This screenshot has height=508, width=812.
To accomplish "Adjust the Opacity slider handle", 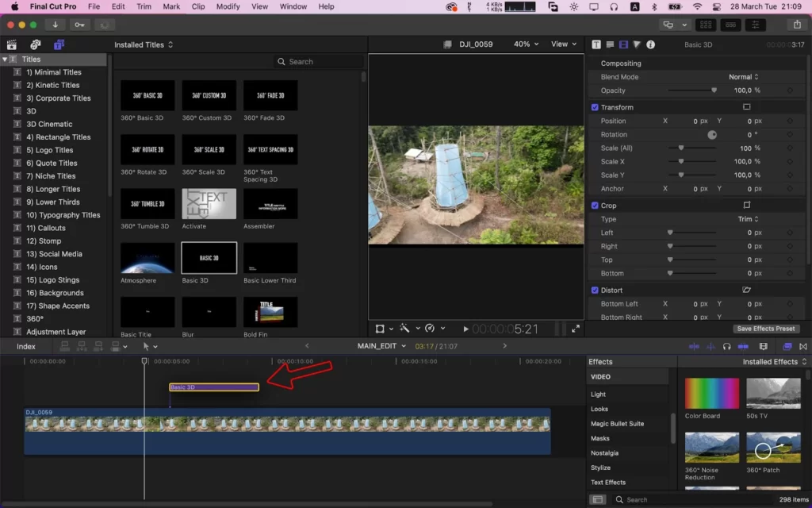I will click(x=714, y=90).
